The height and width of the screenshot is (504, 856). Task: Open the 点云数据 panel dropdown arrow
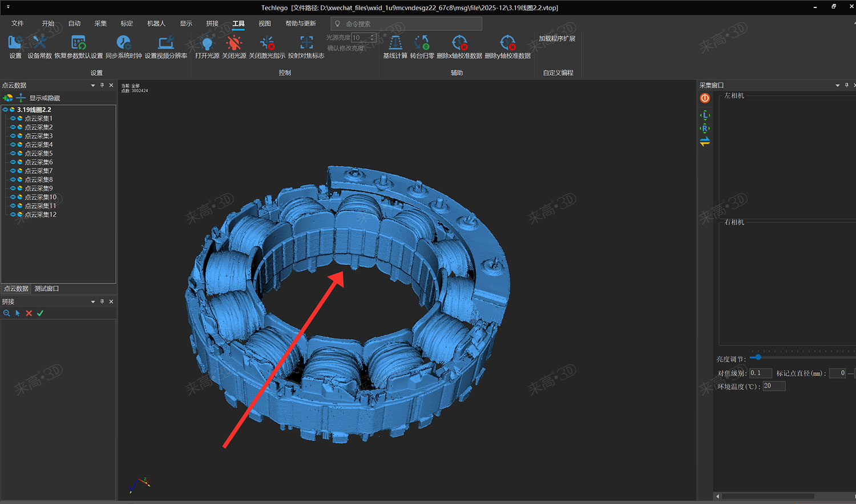pos(93,86)
